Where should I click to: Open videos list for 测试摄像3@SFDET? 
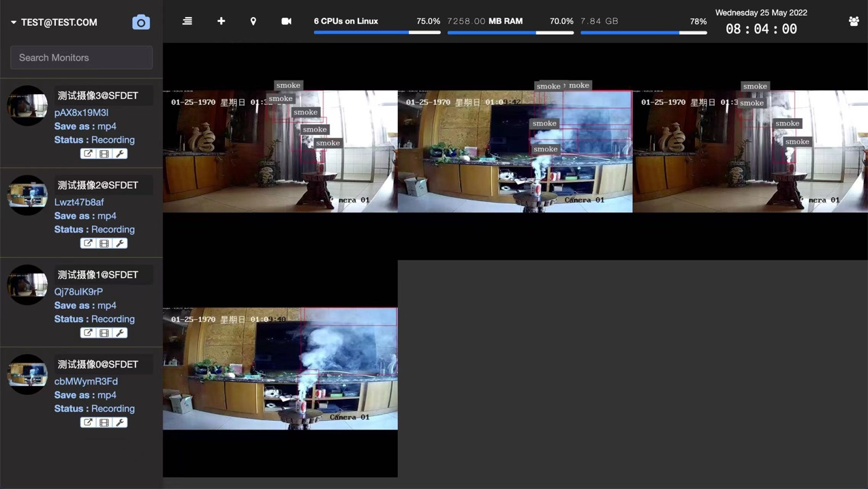coord(104,154)
